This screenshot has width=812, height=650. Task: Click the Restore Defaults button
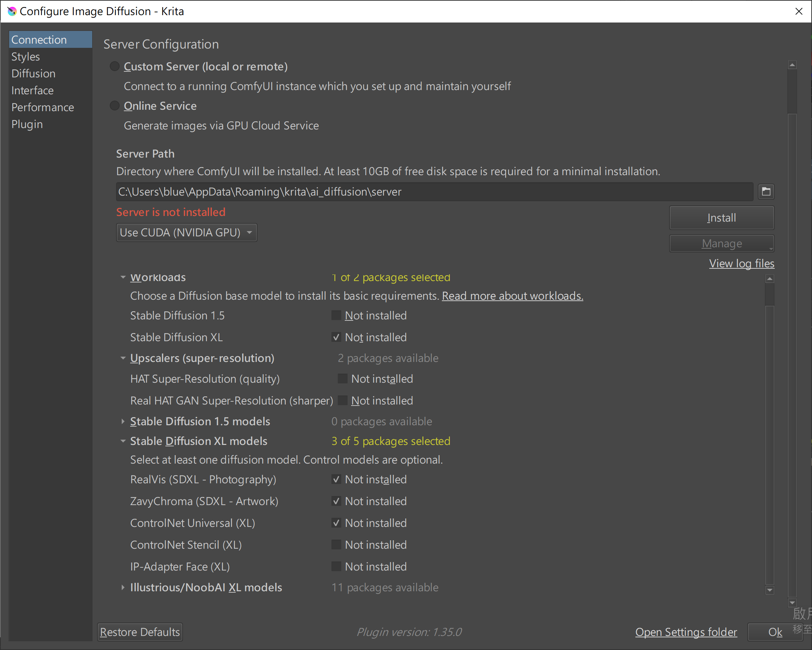click(140, 632)
